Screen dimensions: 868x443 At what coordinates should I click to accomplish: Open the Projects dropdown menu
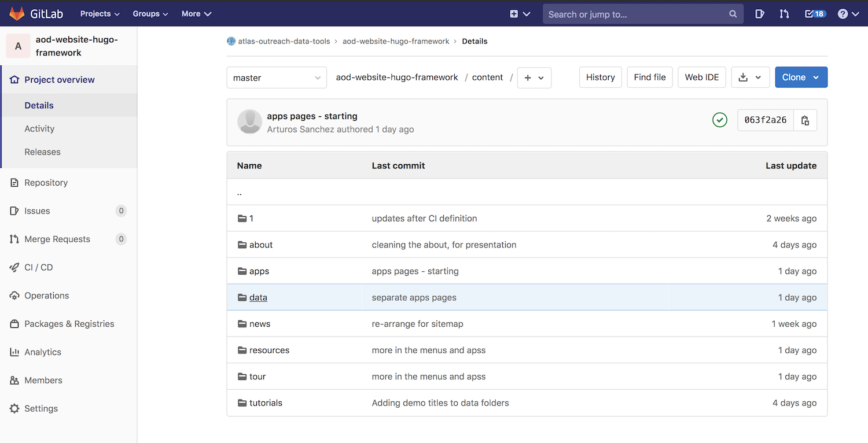100,14
